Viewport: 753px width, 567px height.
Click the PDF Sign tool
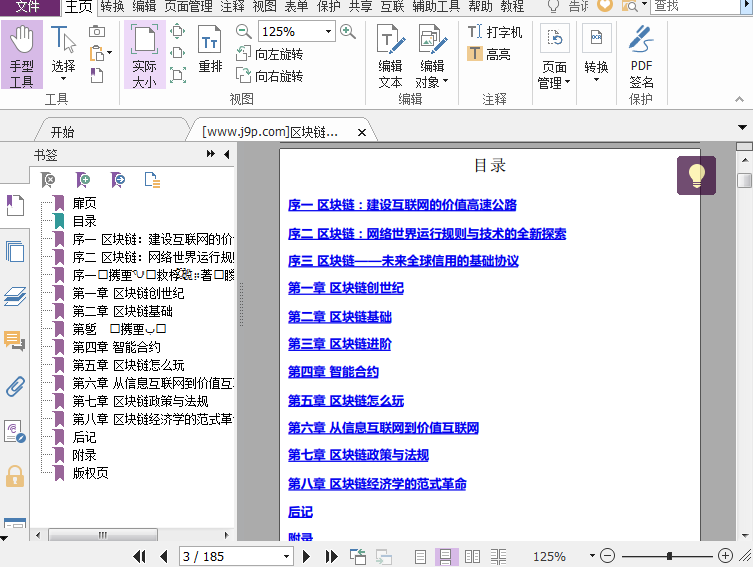point(641,56)
